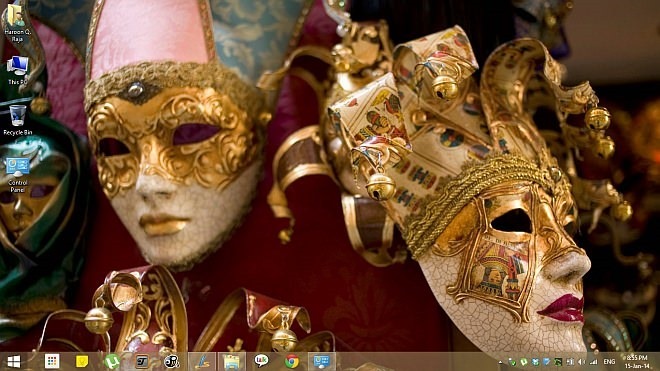Open the volume speaker control
660x371 pixels.
pyautogui.click(x=581, y=362)
